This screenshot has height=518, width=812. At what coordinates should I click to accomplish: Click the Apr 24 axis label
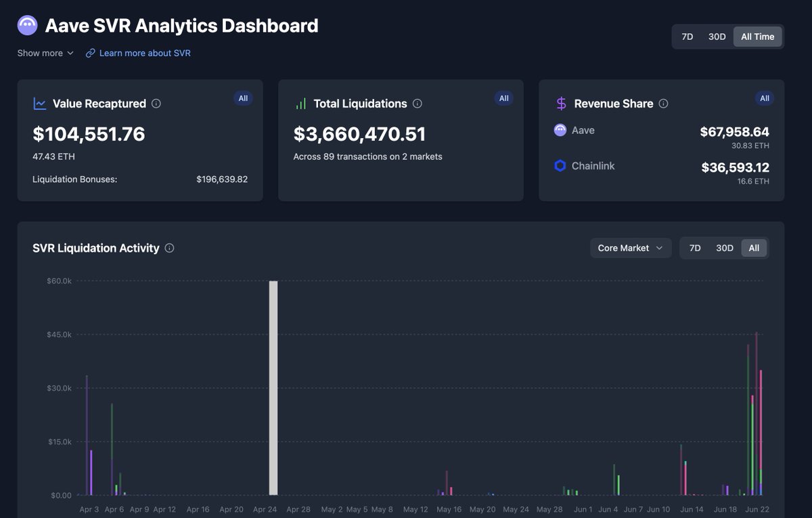tap(265, 509)
